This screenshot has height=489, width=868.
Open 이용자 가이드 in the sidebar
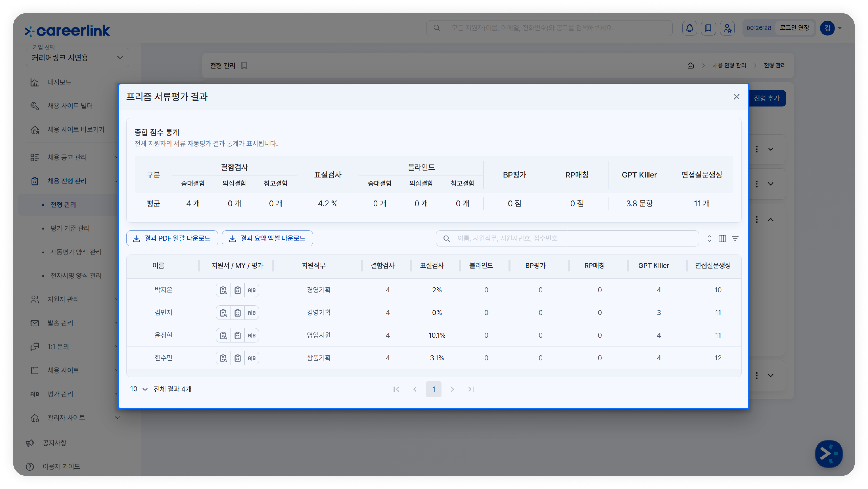(61, 466)
